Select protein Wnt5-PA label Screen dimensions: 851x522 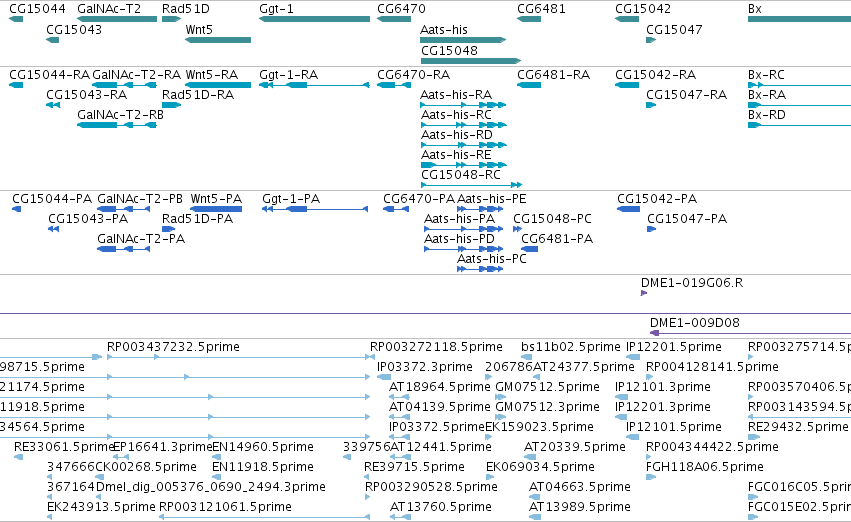[x=216, y=199]
